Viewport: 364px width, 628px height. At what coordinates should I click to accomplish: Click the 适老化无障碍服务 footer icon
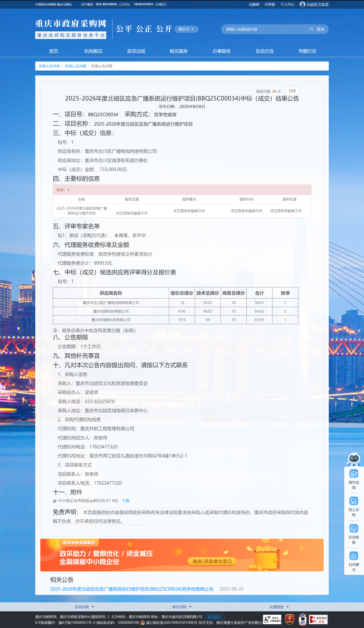272,619
